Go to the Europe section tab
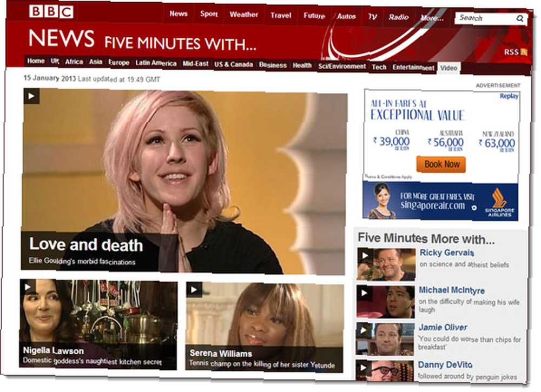The image size is (541, 392). [x=118, y=62]
